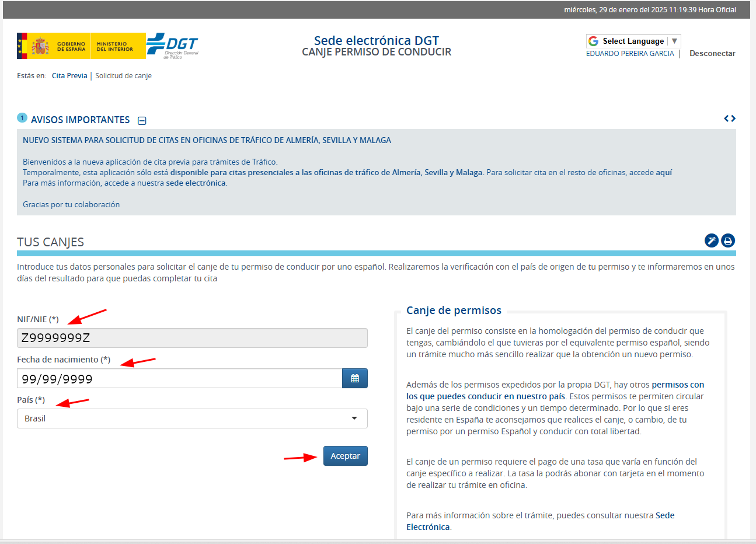This screenshot has width=756, height=544.
Task: Click the Fecha de nacimiento input field
Action: [179, 379]
